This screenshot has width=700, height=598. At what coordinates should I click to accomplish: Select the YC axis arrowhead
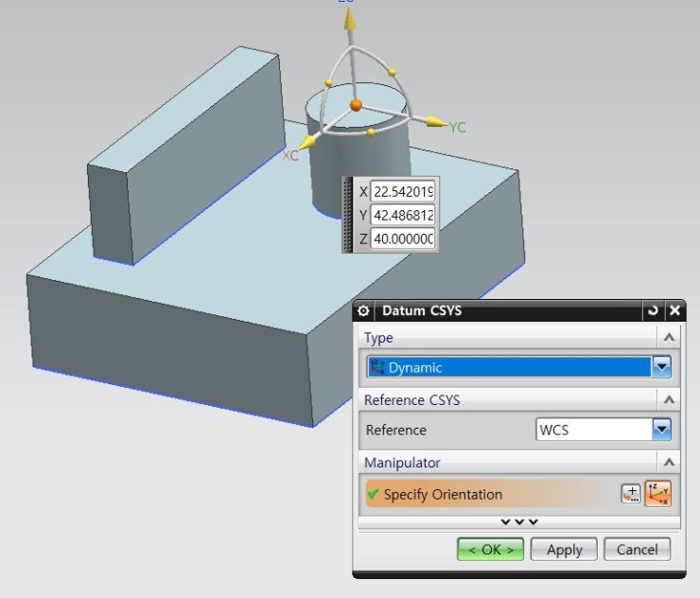pos(435,121)
